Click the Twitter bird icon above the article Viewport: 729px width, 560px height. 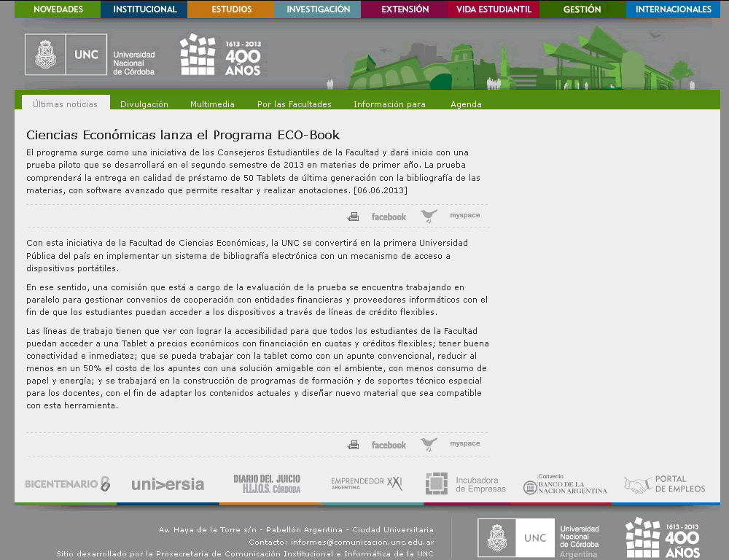429,216
